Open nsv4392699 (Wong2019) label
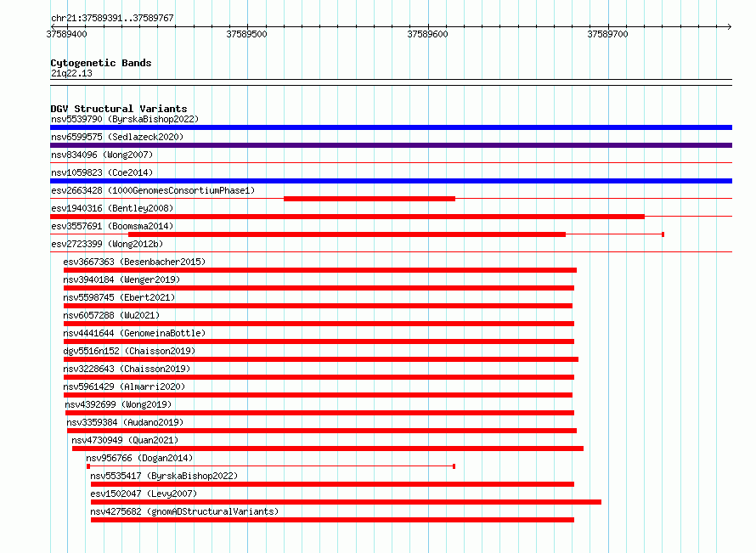This screenshot has width=756, height=553. click(x=119, y=404)
